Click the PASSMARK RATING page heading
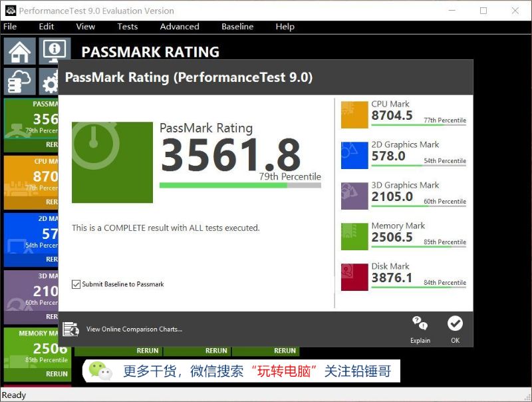532x402 pixels. coord(150,52)
